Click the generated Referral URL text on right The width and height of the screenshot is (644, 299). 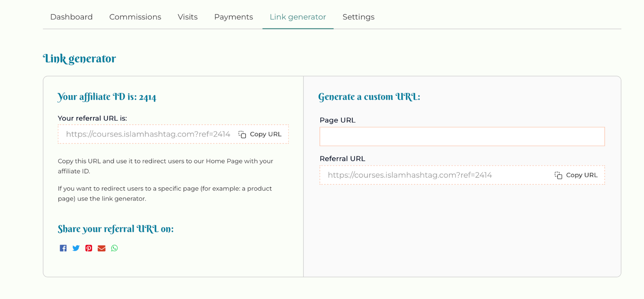(410, 175)
